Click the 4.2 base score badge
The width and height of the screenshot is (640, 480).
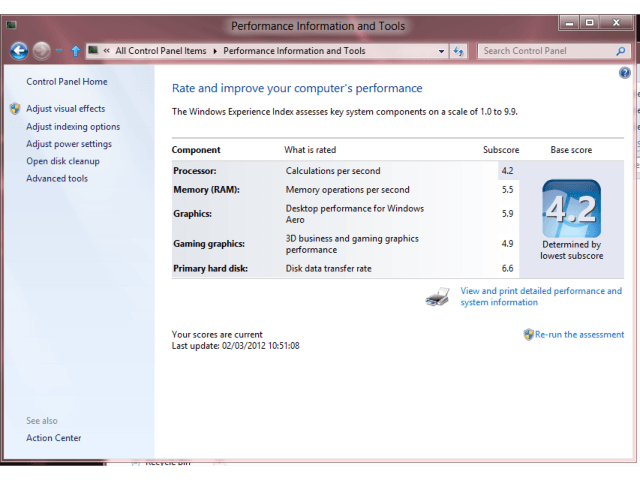[x=571, y=209]
